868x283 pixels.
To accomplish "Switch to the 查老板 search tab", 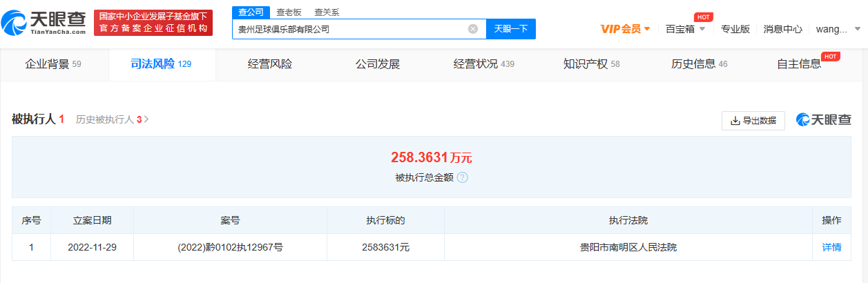I will [x=289, y=12].
